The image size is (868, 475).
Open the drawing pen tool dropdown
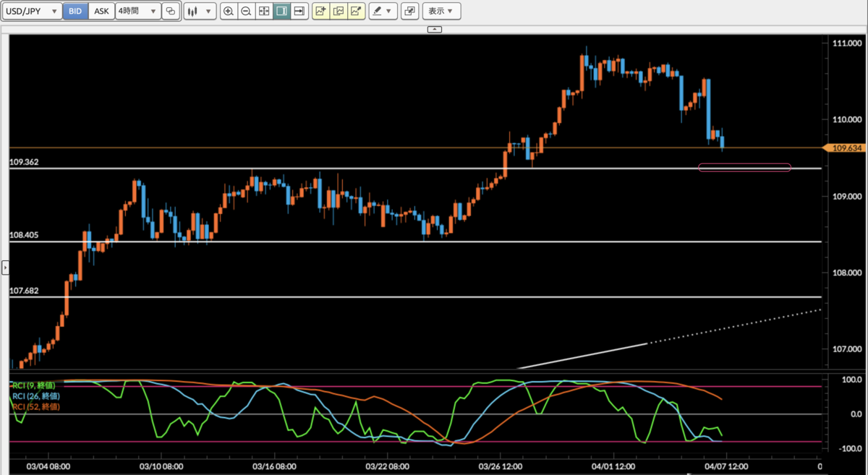(x=383, y=11)
